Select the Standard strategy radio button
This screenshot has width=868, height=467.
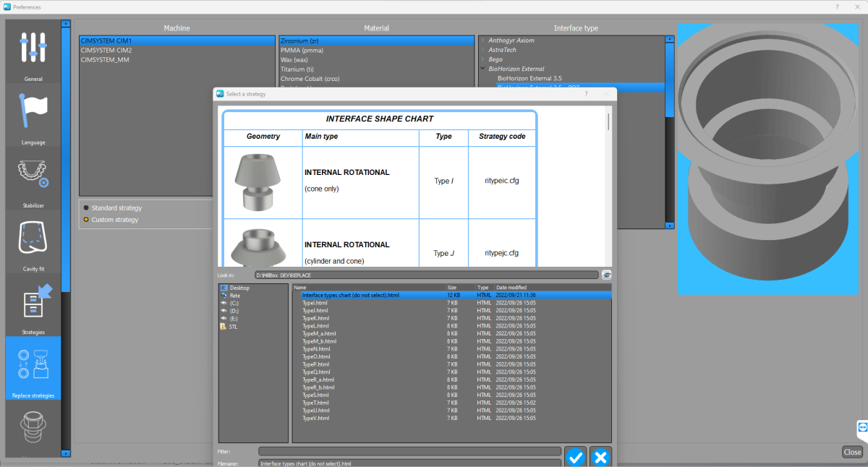87,208
